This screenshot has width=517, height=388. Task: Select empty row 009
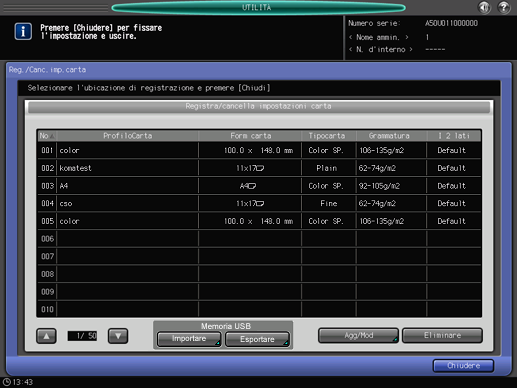259,292
